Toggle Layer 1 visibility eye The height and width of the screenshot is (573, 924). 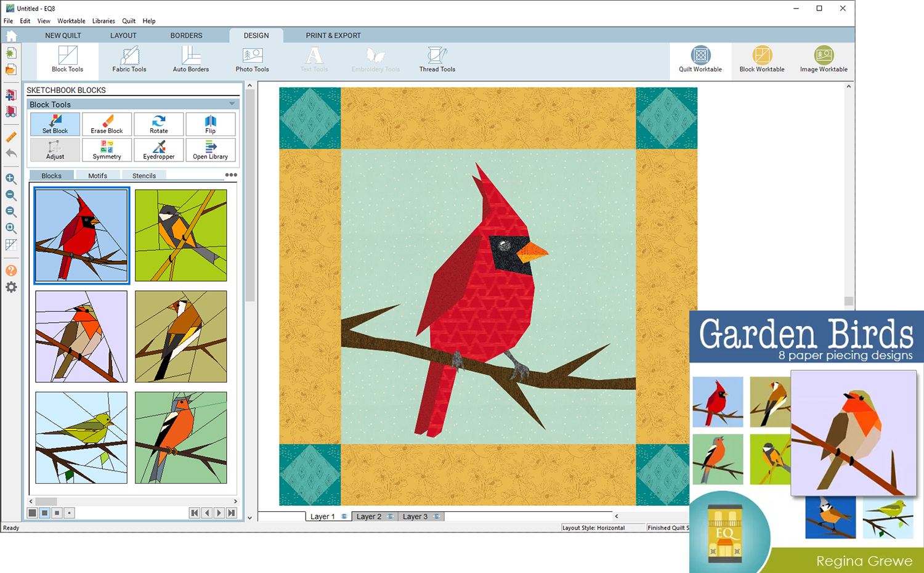[x=344, y=516]
